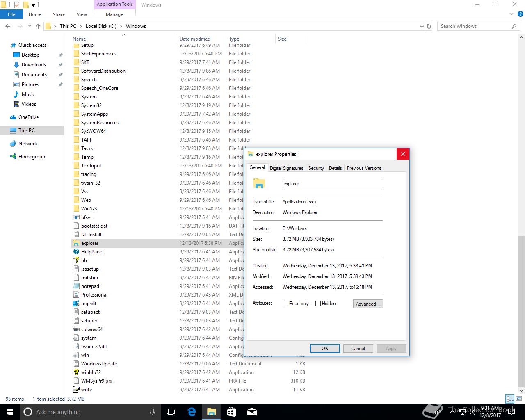The width and height of the screenshot is (525, 420).
Task: Open the Manage ribbon tab
Action: pos(114,14)
